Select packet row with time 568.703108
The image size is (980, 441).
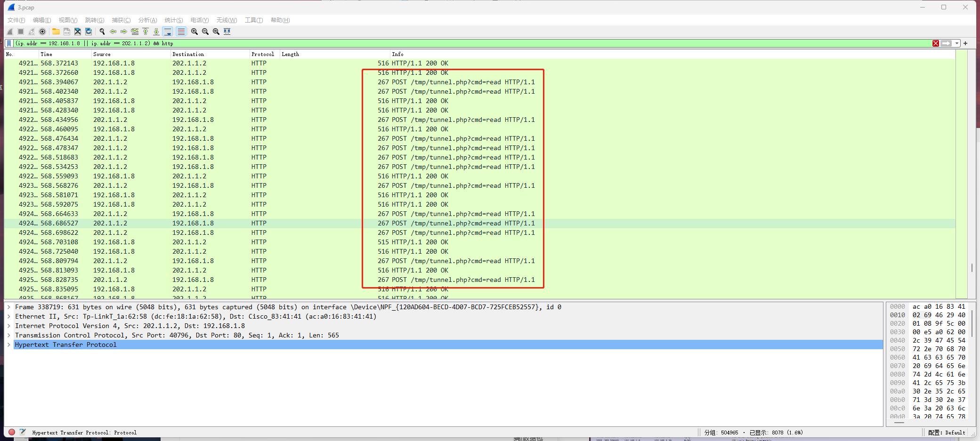click(480, 242)
